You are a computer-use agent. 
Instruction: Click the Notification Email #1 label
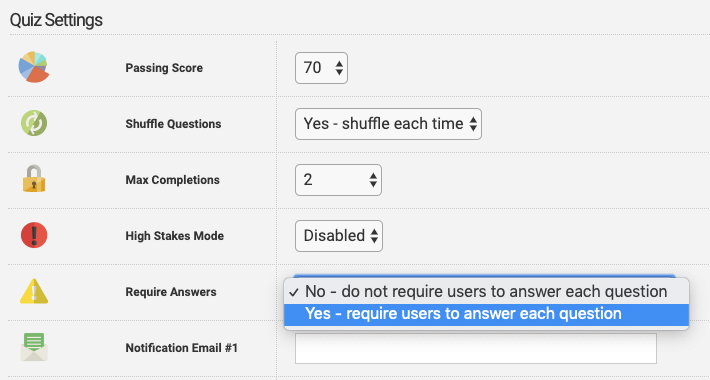click(181, 348)
